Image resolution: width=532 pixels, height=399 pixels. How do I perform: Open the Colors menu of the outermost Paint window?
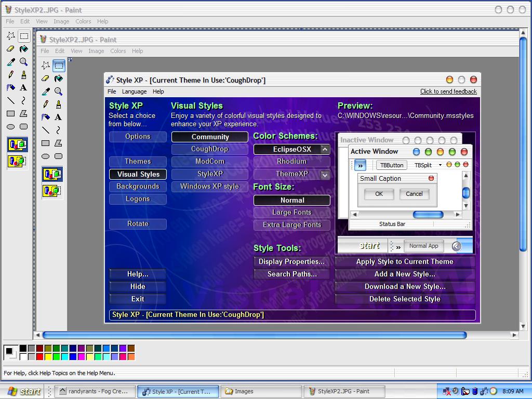tap(83, 21)
